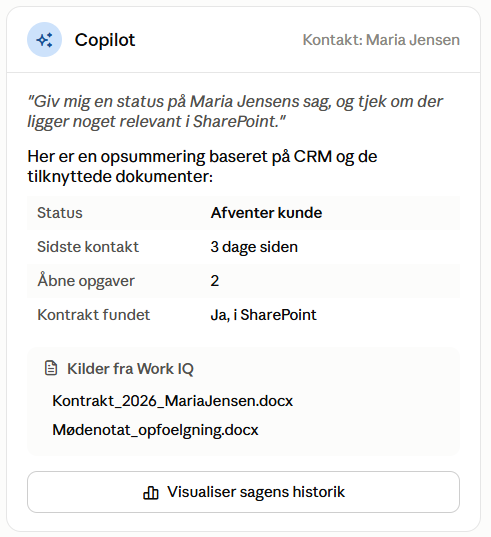Select the Status row label
Screen dimensions: 491x537
(60, 213)
